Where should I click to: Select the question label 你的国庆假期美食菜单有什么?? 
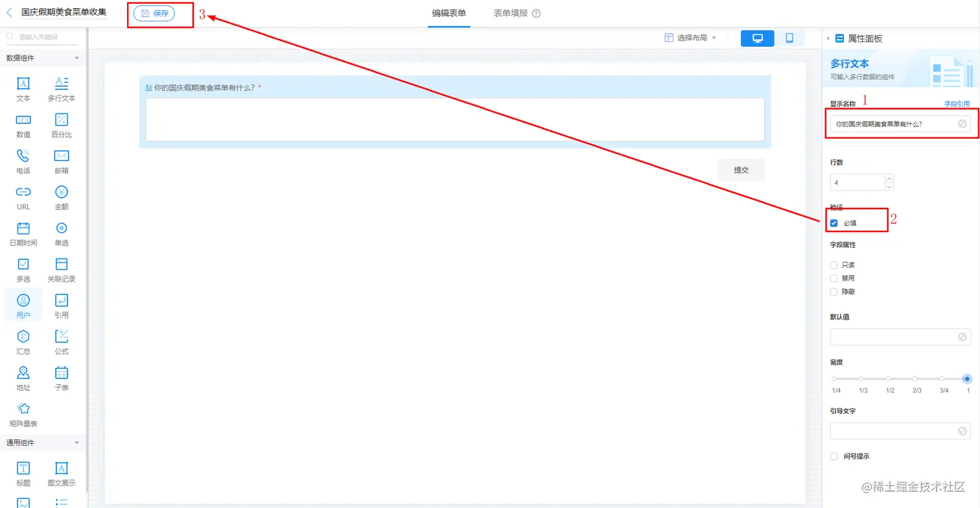click(204, 87)
